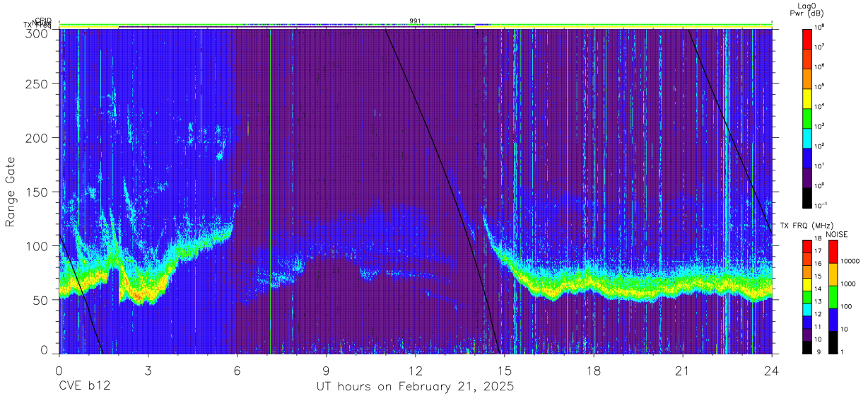Viewport: 868px width, 401px height.
Task: Click the 'UT hours on February 21, 2025' label
Action: pyautogui.click(x=414, y=387)
